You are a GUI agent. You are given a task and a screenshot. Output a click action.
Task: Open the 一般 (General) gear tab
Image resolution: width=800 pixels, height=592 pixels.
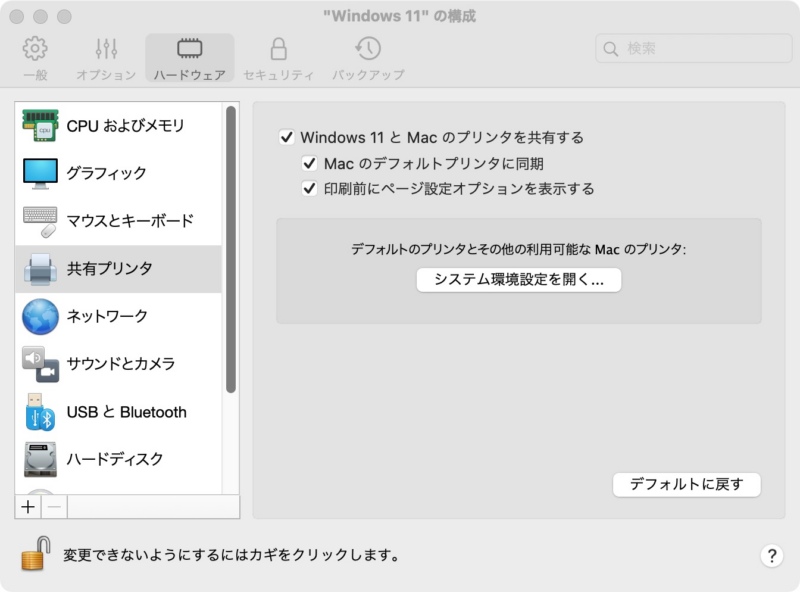(35, 58)
